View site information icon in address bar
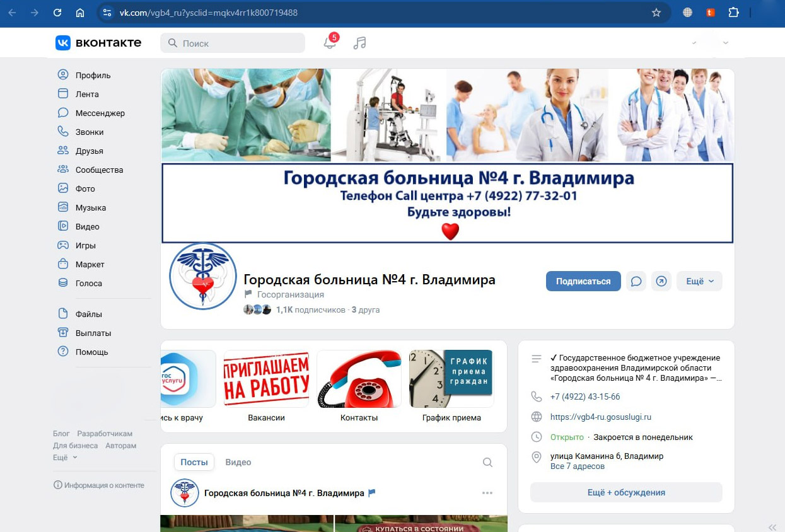The width and height of the screenshot is (785, 532). 107,13
